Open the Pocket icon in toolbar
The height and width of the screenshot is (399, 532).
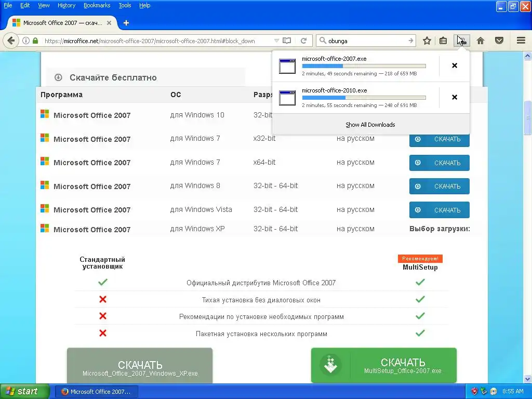point(499,41)
